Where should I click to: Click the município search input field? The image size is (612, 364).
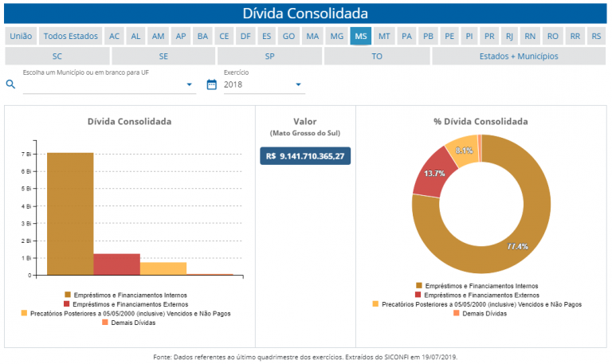(x=104, y=84)
